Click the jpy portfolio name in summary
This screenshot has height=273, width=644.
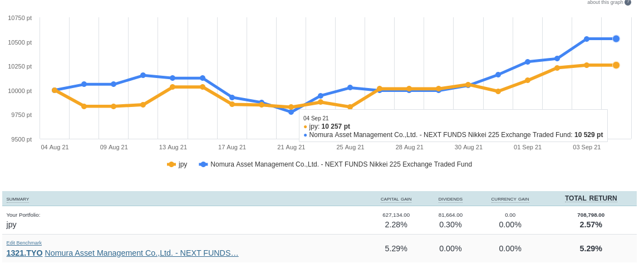coord(12,225)
